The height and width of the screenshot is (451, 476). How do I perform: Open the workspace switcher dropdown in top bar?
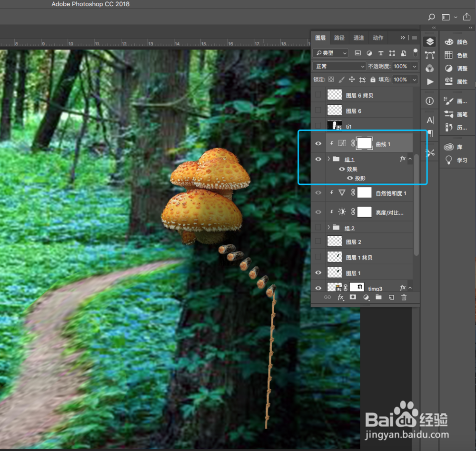coord(449,17)
